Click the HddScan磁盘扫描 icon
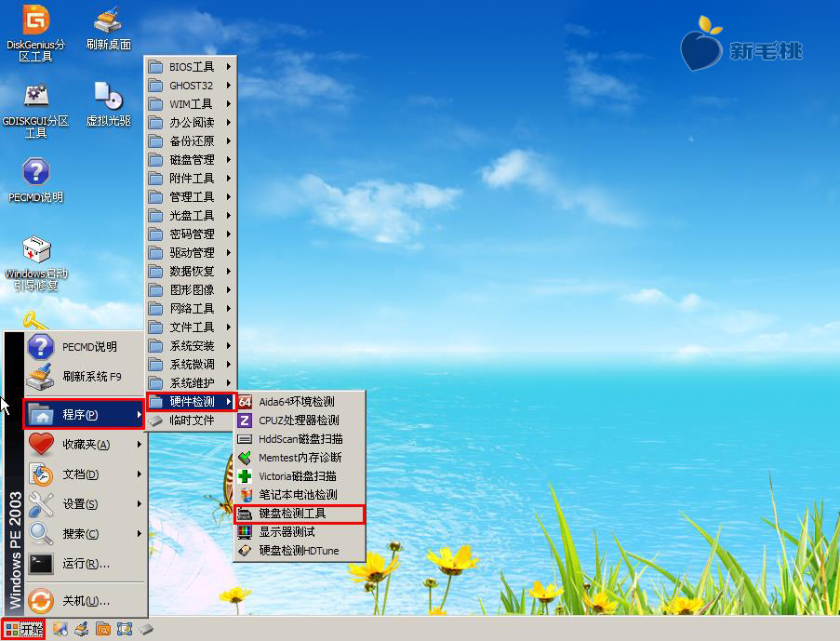840x641 pixels. click(245, 439)
